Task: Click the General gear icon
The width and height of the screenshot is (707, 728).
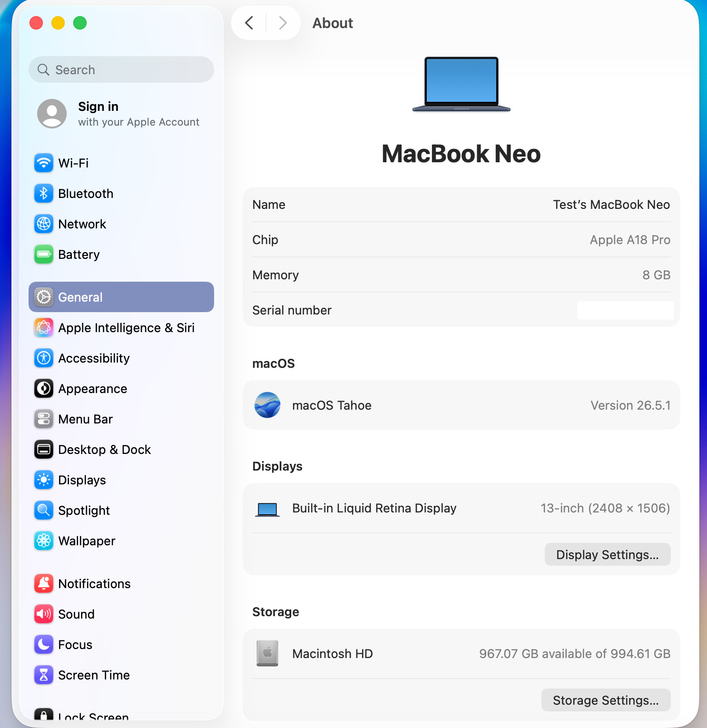Action: (44, 297)
